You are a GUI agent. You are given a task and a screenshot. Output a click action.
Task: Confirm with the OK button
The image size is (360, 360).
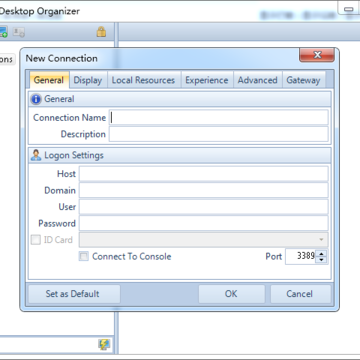[231, 294]
